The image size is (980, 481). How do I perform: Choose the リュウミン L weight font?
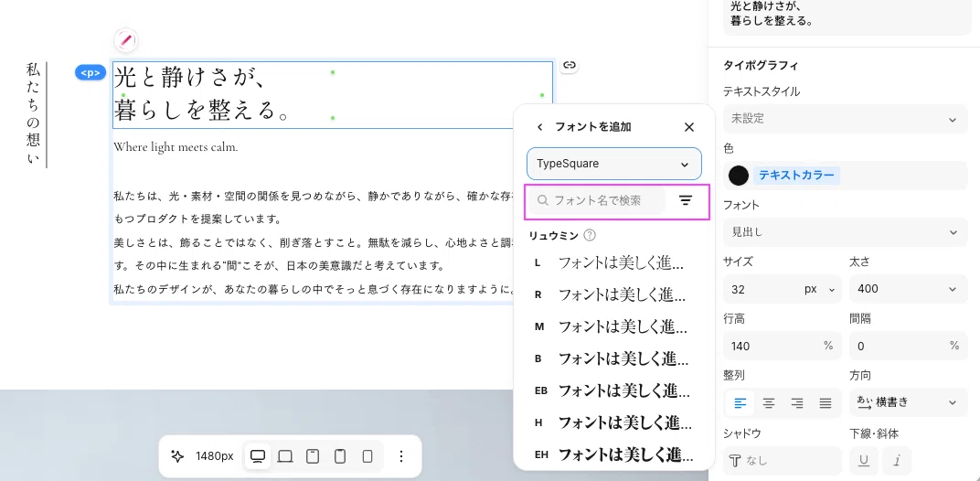[x=613, y=262]
